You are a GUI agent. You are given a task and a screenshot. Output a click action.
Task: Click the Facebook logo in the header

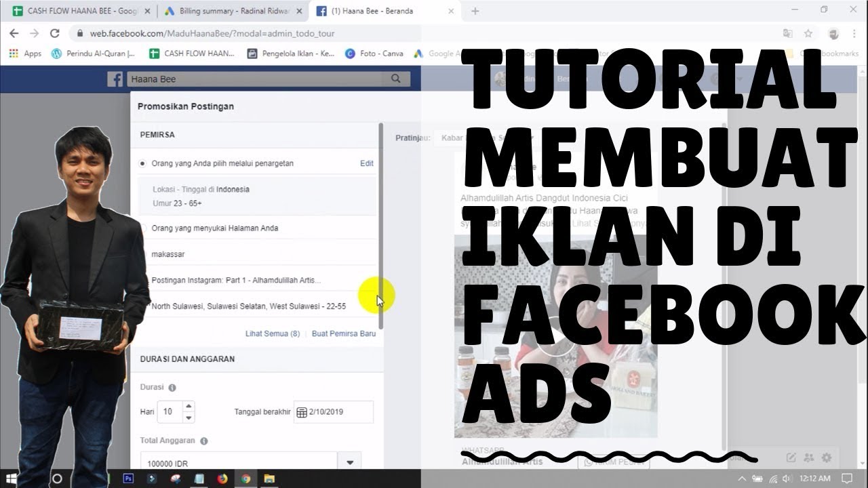coord(115,79)
